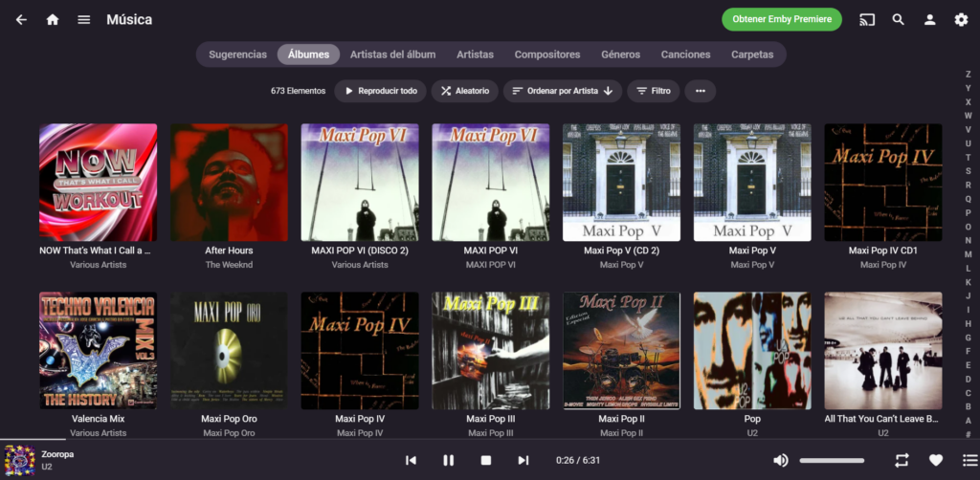
Task: Open the MAXI POP VI (DISCO 2) cover
Action: click(360, 183)
